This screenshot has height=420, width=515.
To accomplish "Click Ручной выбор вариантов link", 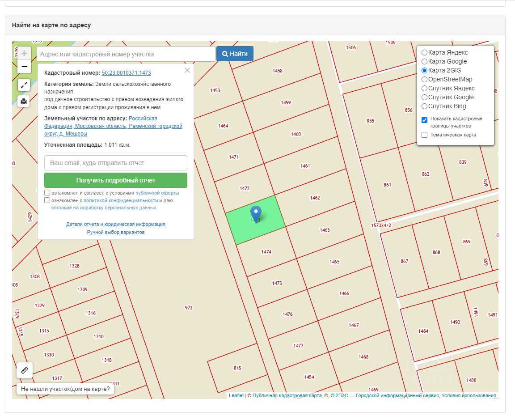I will coord(116,232).
